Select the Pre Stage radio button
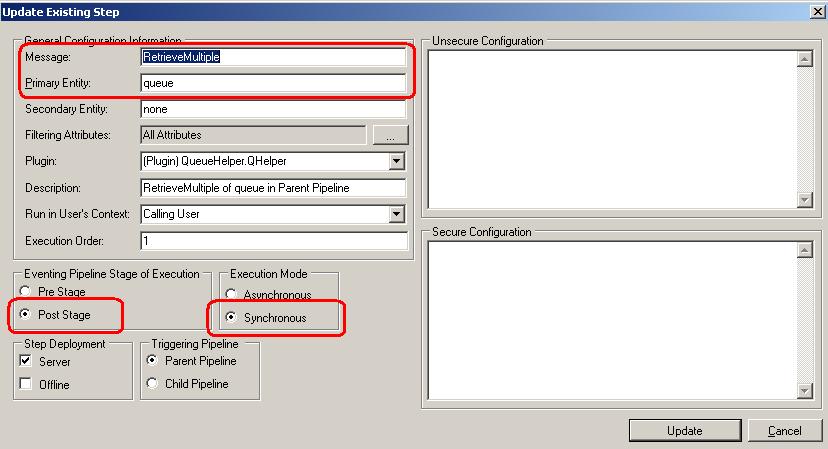Viewport: 828px width, 449px height. coord(25,291)
